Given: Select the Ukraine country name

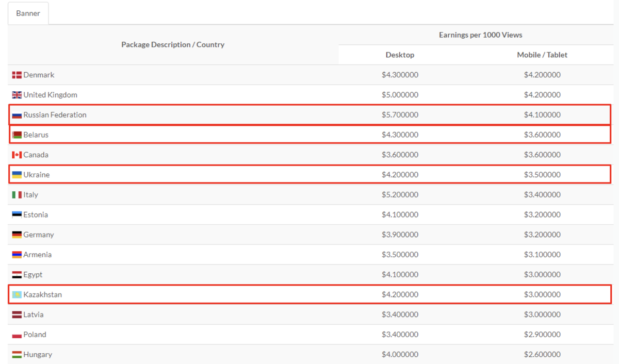Looking at the screenshot, I should [x=36, y=175].
